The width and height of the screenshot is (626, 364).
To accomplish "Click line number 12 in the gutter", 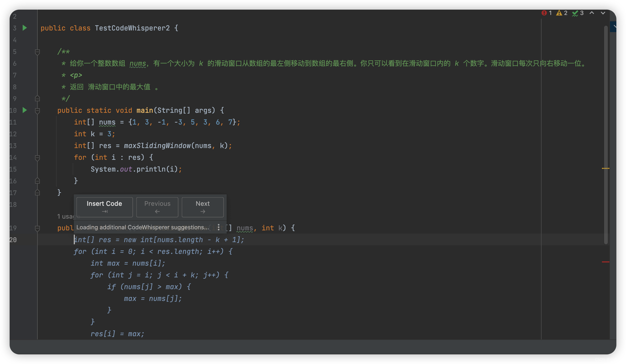I will point(13,134).
